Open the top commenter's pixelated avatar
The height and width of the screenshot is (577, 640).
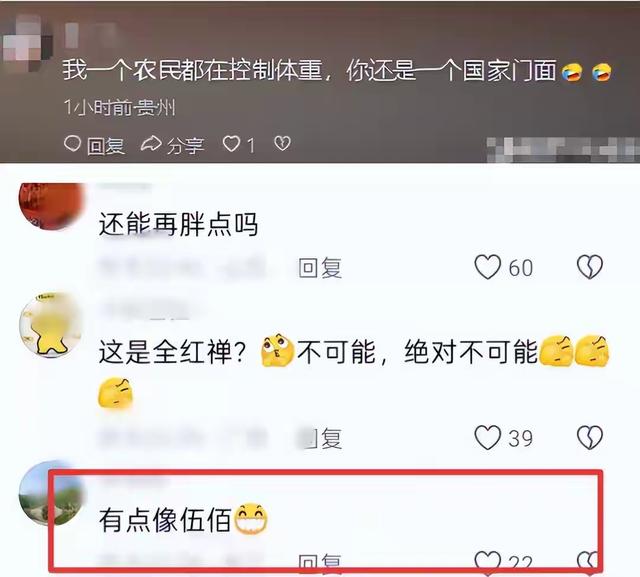point(27,43)
